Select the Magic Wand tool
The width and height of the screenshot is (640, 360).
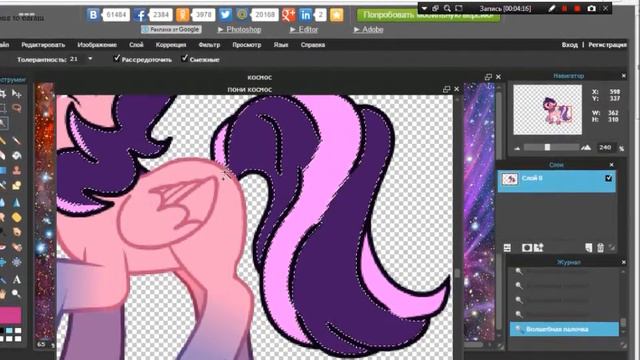(x=3, y=122)
